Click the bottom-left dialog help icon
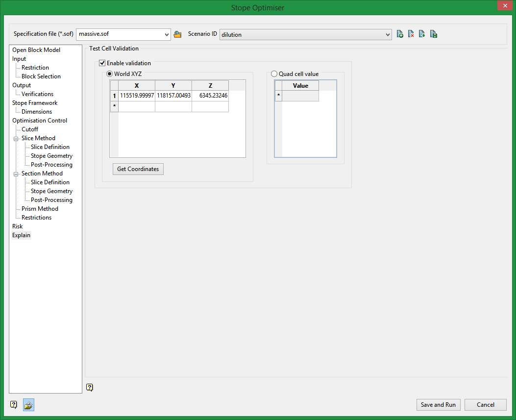The height and width of the screenshot is (420, 516). point(14,405)
